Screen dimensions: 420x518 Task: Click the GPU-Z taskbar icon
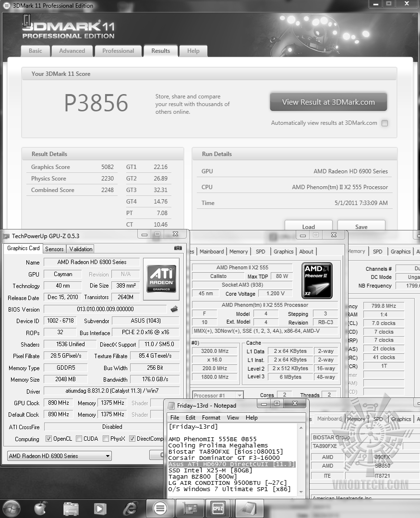coord(190,508)
